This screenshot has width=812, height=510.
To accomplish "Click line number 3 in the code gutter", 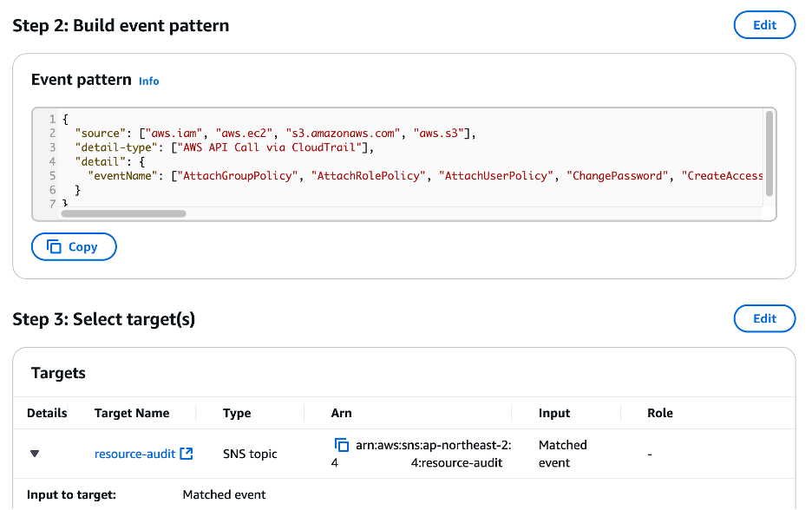I will 53,147.
